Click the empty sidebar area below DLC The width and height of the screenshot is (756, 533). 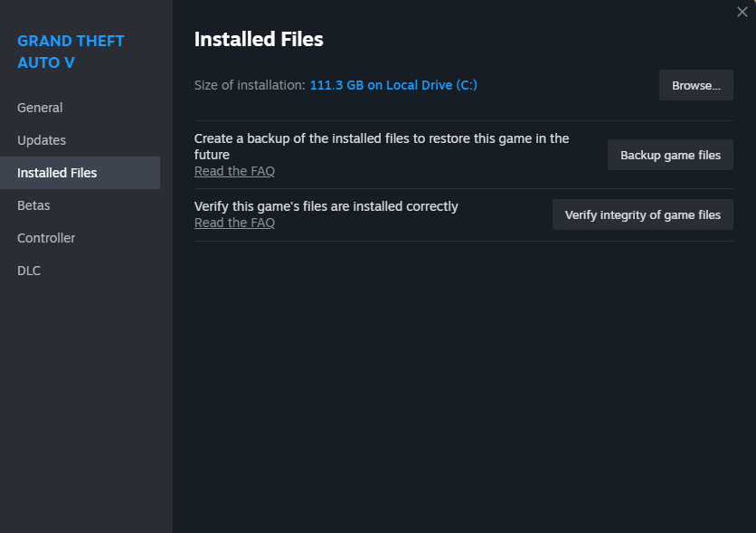86,398
